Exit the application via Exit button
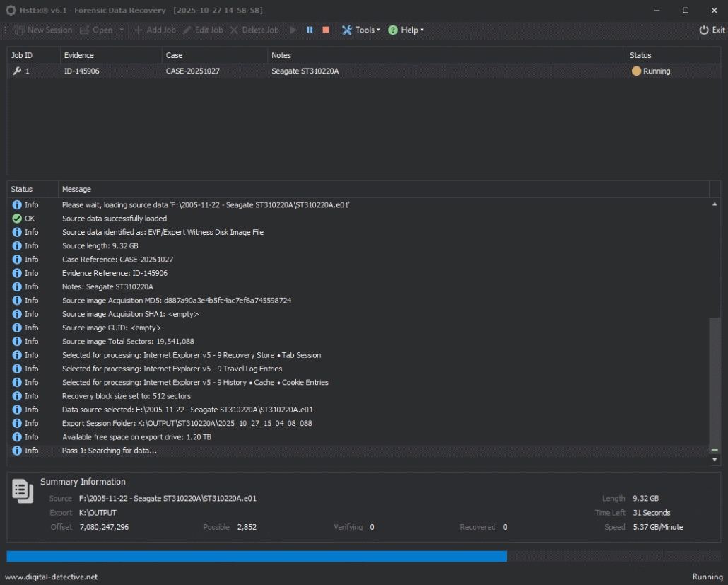This screenshot has width=728, height=585. tap(712, 30)
